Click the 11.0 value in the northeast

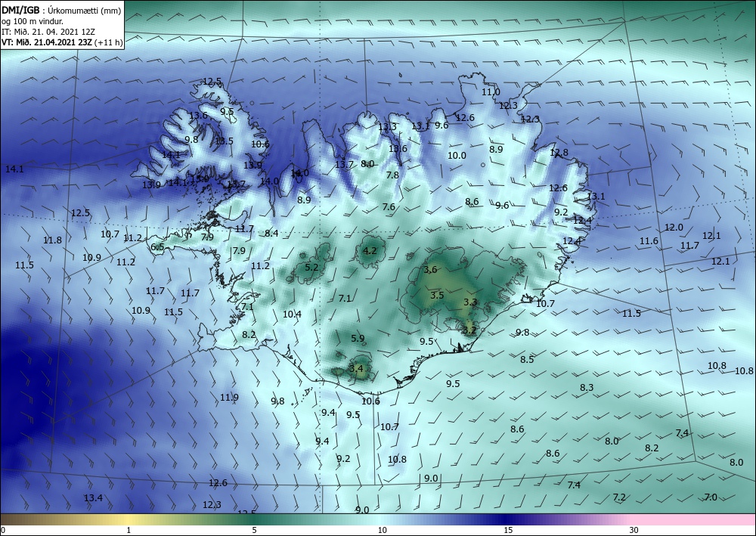(x=491, y=91)
